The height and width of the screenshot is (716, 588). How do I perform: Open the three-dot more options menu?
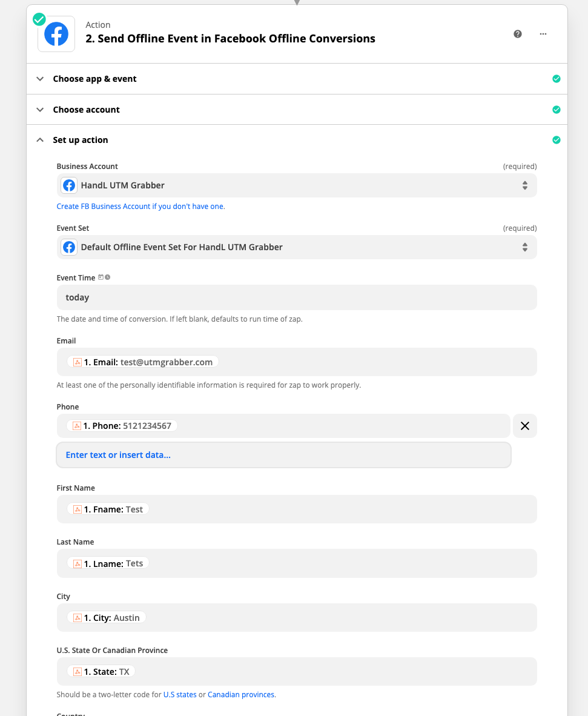543,34
